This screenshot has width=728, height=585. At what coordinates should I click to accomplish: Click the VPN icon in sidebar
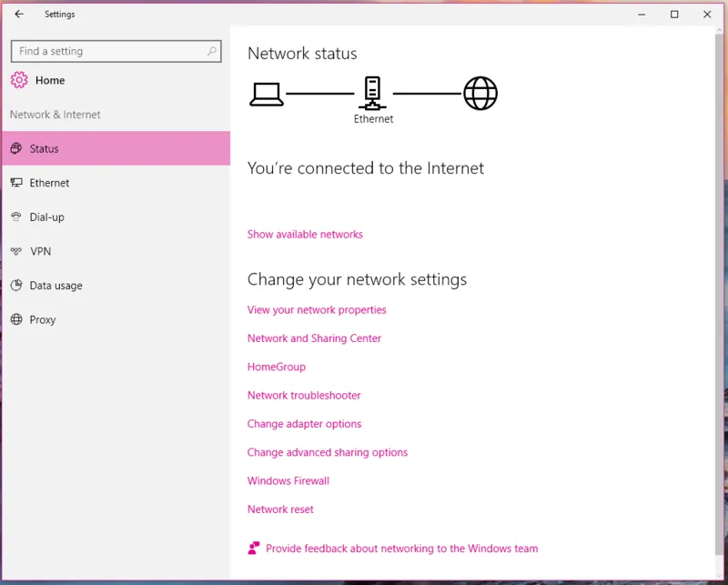[x=16, y=251]
